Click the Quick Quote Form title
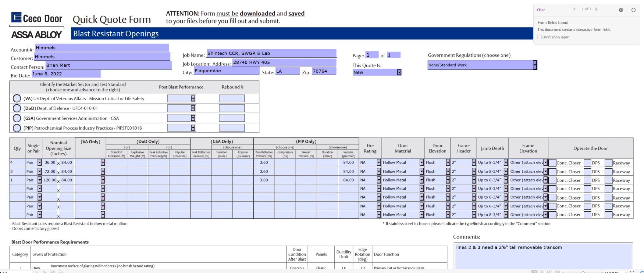Screen dimensions: 644x273 pyautogui.click(x=112, y=20)
